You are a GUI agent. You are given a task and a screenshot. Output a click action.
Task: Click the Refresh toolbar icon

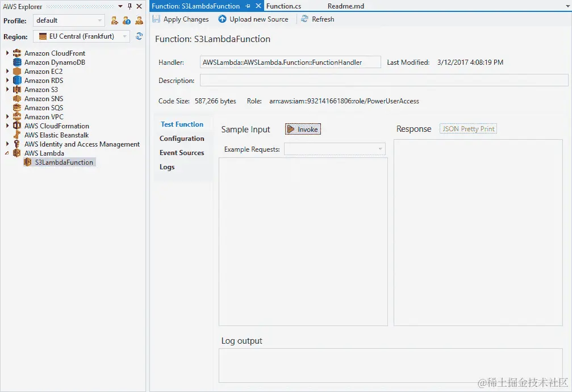coord(304,19)
